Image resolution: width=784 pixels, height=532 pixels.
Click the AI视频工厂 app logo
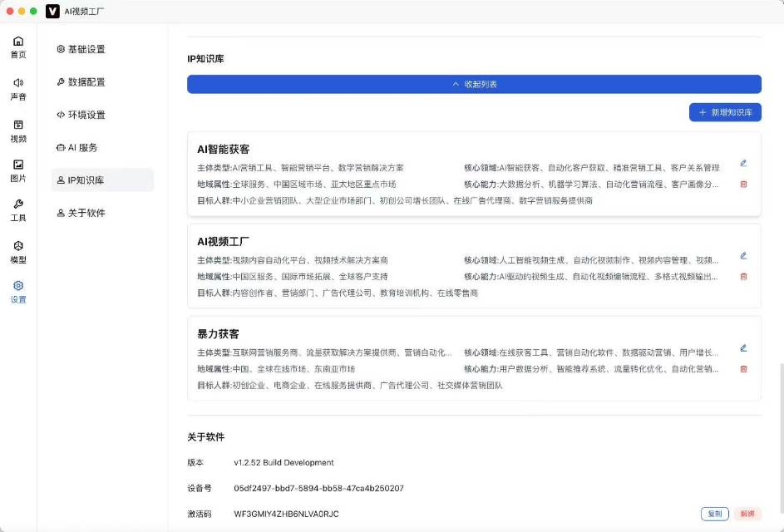coord(52,11)
